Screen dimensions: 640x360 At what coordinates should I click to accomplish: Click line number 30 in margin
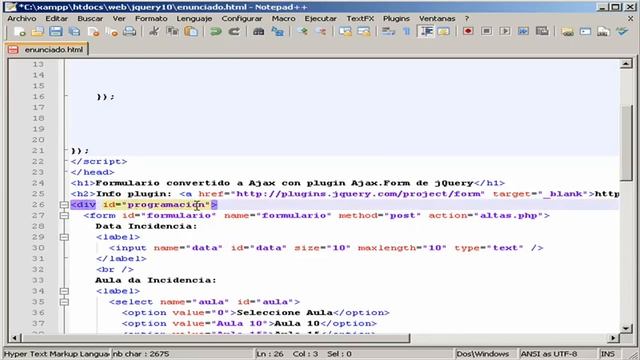[38, 248]
